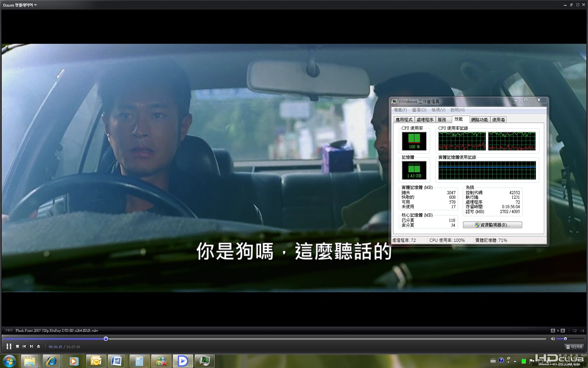This screenshot has height=368, width=588.
Task: Open Calculator from the taskbar
Action: click(139, 361)
